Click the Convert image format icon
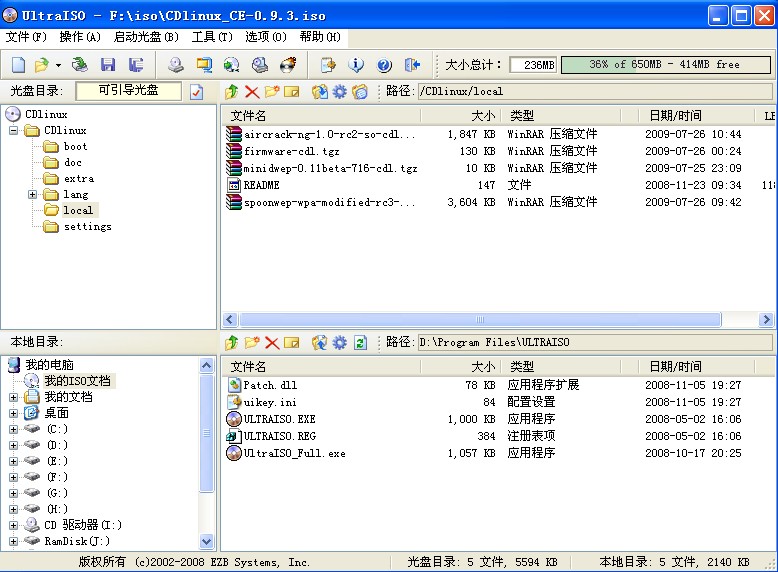The width and height of the screenshot is (778, 572). pyautogui.click(x=203, y=64)
